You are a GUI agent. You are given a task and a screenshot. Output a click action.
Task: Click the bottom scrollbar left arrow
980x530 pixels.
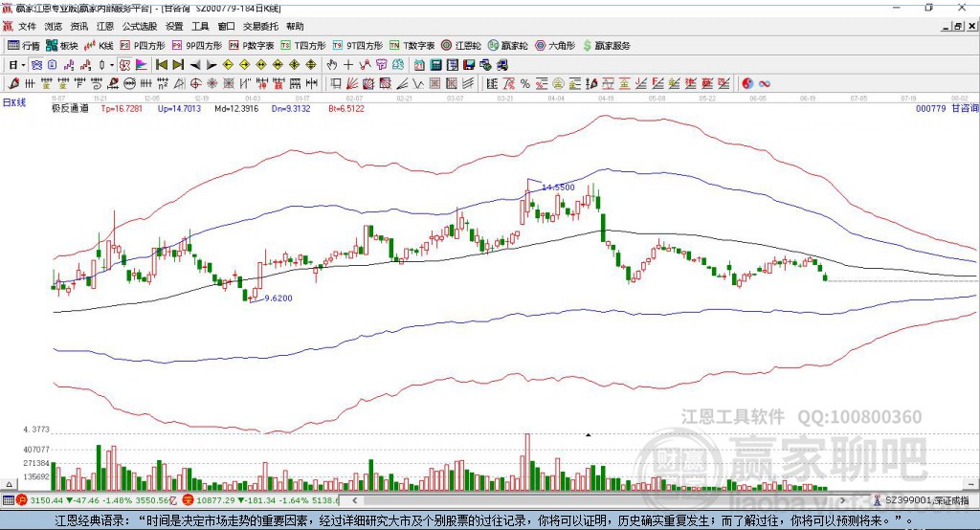tap(354, 500)
